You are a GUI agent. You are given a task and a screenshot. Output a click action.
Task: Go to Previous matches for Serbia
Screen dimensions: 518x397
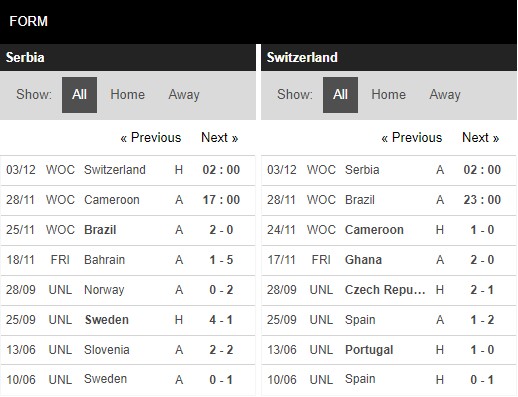151,138
